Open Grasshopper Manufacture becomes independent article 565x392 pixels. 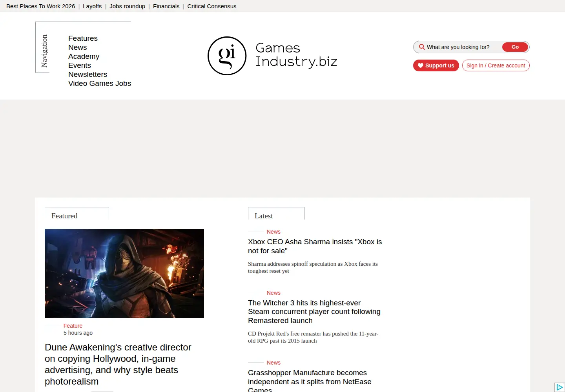[x=310, y=380]
